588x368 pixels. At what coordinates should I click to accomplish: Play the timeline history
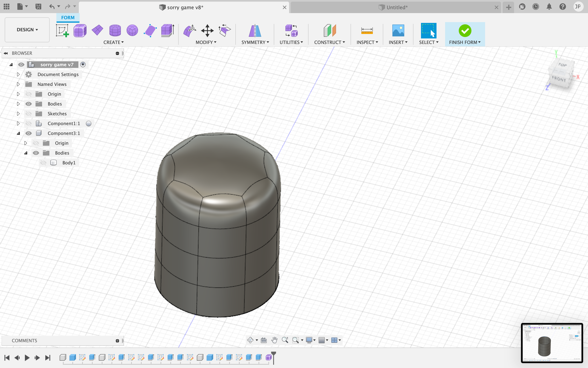(27, 358)
